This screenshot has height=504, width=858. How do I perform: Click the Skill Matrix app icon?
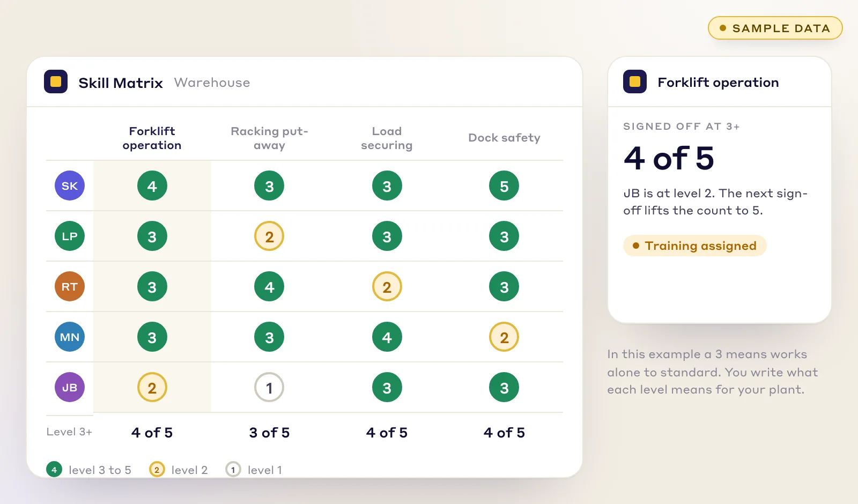click(x=56, y=81)
